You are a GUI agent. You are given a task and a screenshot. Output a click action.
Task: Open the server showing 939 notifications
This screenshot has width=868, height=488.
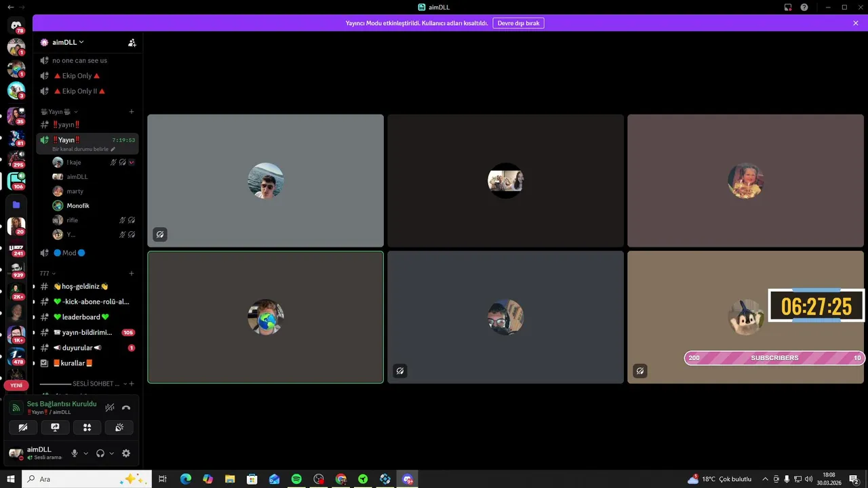click(16, 269)
